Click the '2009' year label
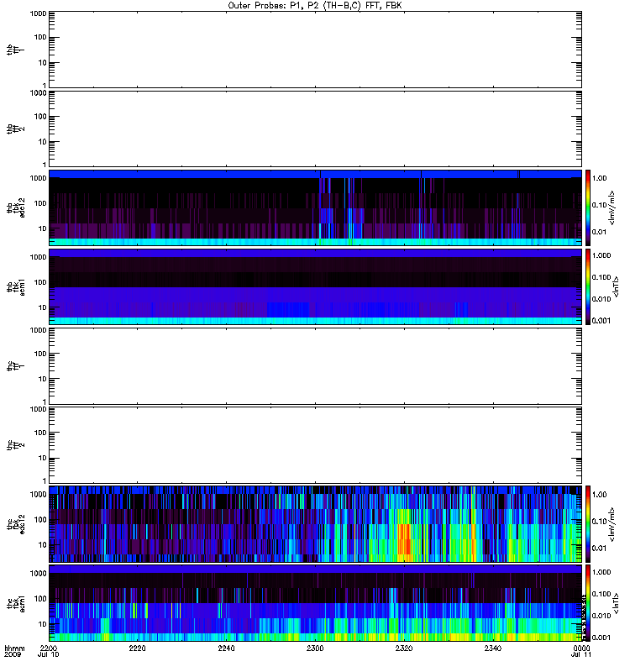Viewport: 630px width, 672px height. (12, 655)
